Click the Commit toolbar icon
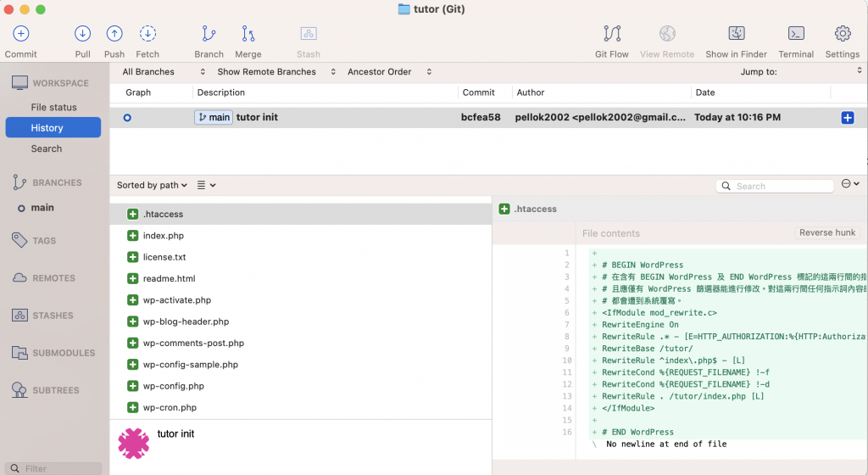The image size is (868, 475). 20,34
